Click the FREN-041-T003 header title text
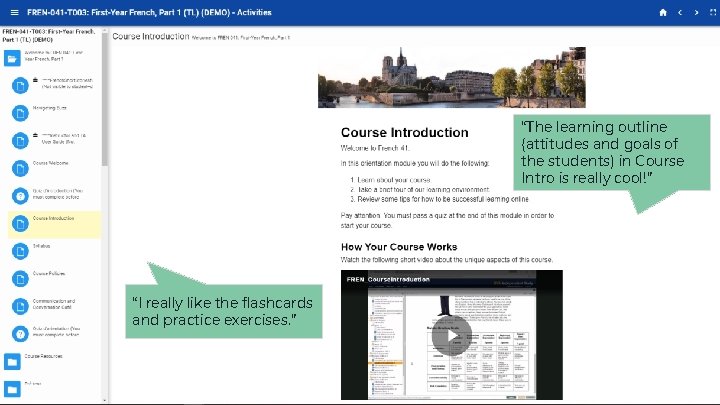Viewport: 720px width, 405px height. point(149,12)
